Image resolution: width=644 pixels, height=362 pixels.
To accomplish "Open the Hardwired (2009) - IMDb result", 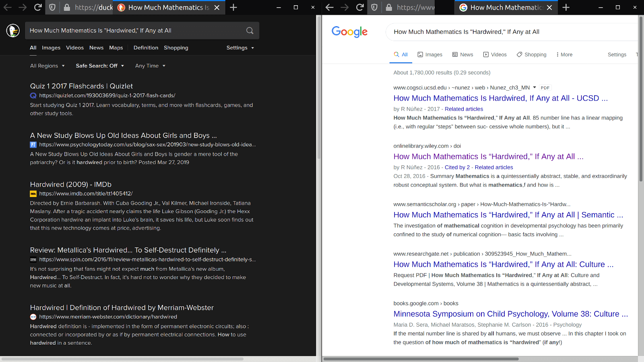I will pos(71,185).
